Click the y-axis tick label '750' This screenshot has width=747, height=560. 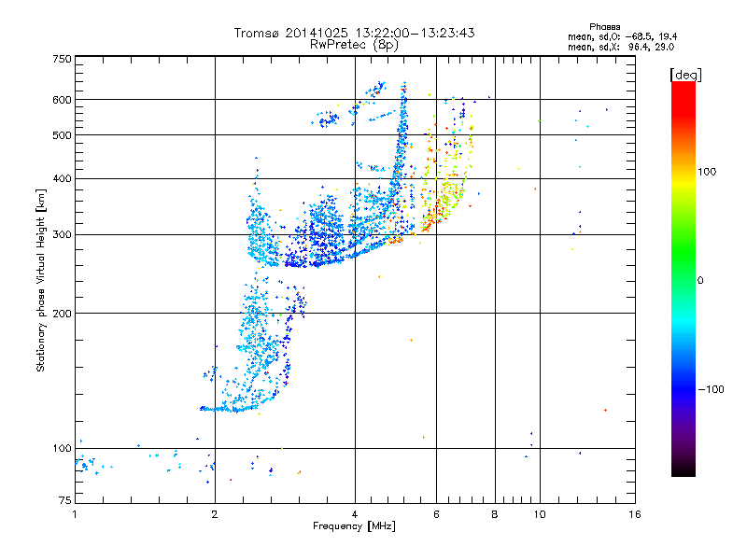pos(62,59)
